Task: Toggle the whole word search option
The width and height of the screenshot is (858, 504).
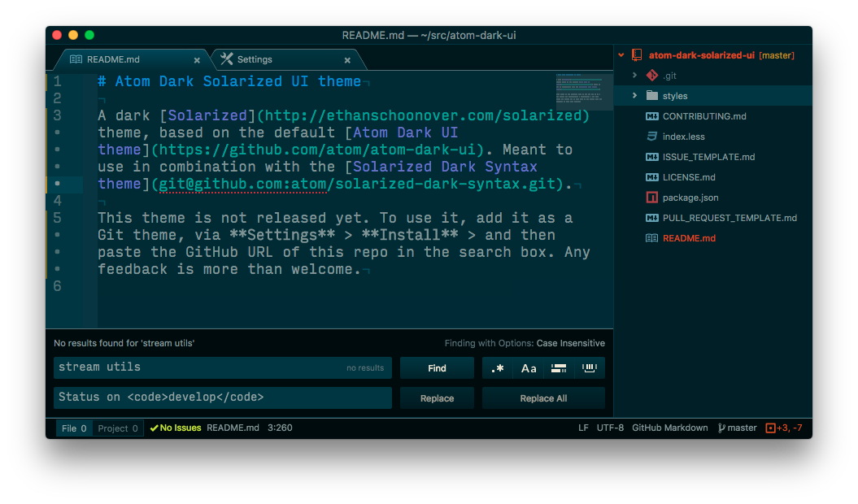Action: pos(590,368)
